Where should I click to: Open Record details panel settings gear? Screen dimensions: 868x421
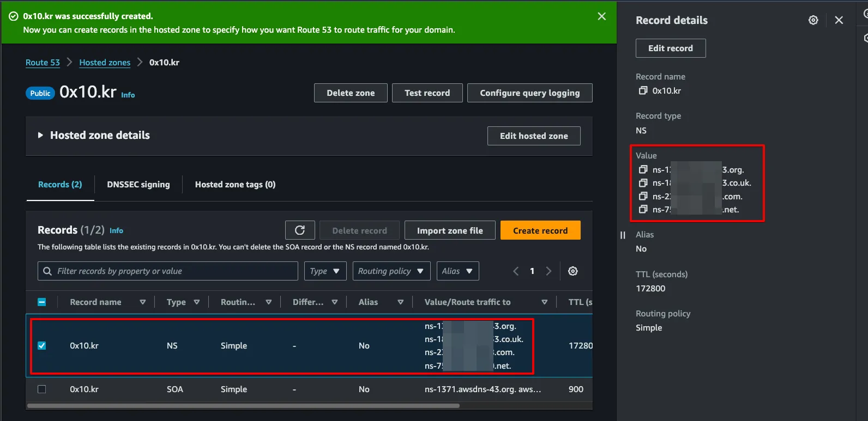pyautogui.click(x=813, y=20)
